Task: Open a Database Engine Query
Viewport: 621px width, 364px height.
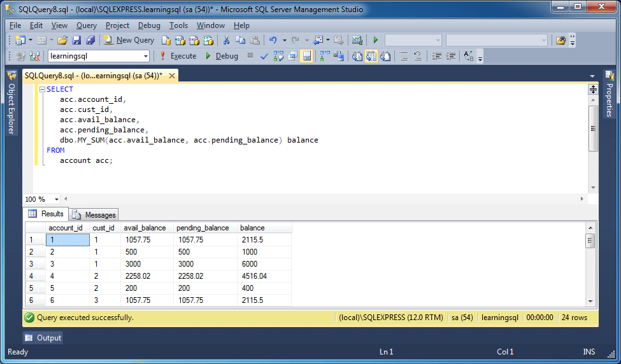Action: click(166, 40)
